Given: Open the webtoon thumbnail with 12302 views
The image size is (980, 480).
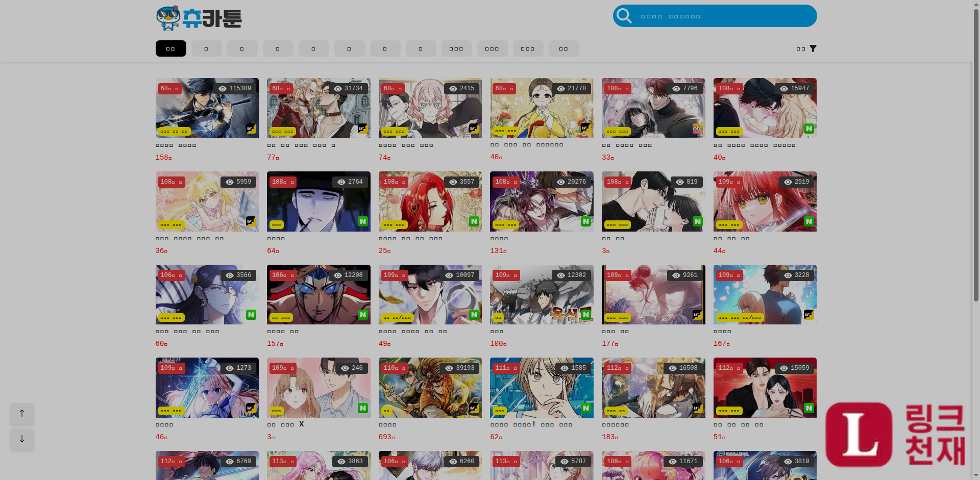Looking at the screenshot, I should pyautogui.click(x=542, y=294).
